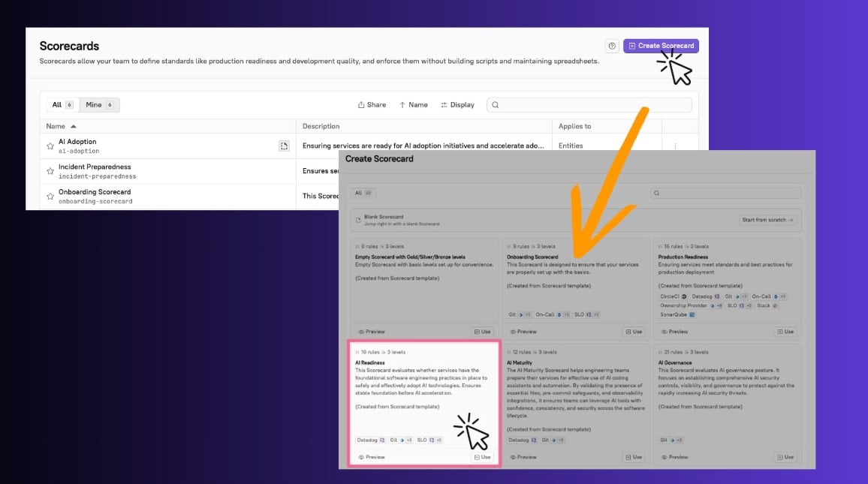
Task: Preview the Empty Scorecard with Gold/Silver/Bronze template
Action: (x=372, y=332)
